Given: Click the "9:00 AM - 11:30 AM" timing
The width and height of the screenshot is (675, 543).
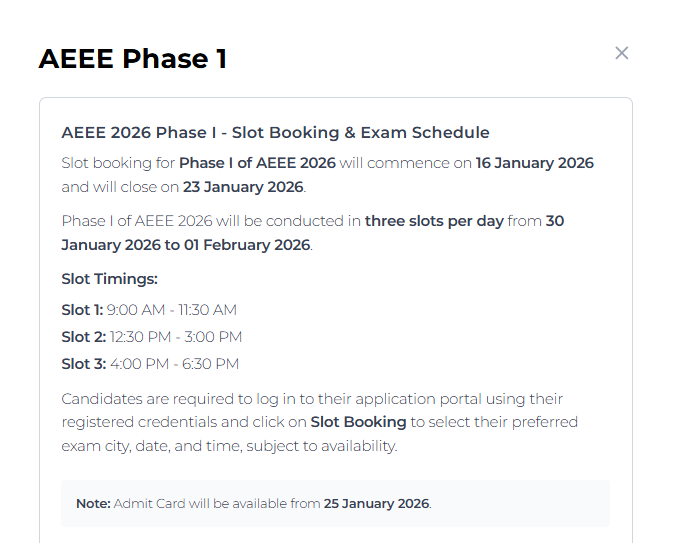Looking at the screenshot, I should point(172,310).
